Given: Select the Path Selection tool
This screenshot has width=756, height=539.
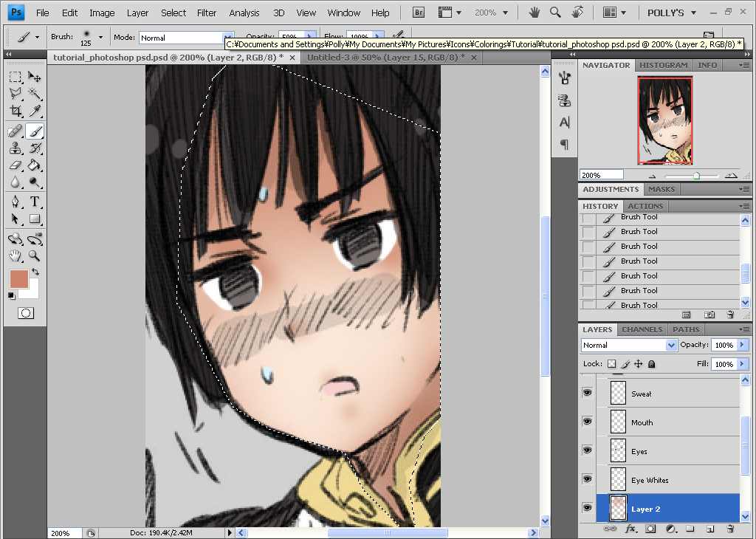Looking at the screenshot, I should pos(15,219).
